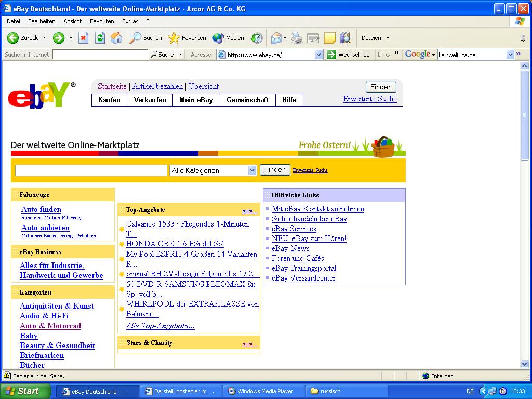Viewport: 532px width, 399px height.
Task: Go to home page house icon
Action: (116, 37)
